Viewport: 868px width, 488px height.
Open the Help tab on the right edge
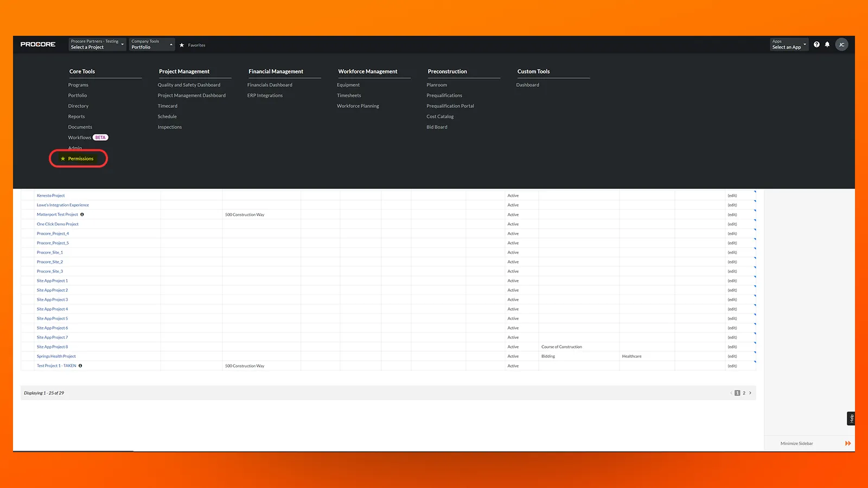[852, 418]
